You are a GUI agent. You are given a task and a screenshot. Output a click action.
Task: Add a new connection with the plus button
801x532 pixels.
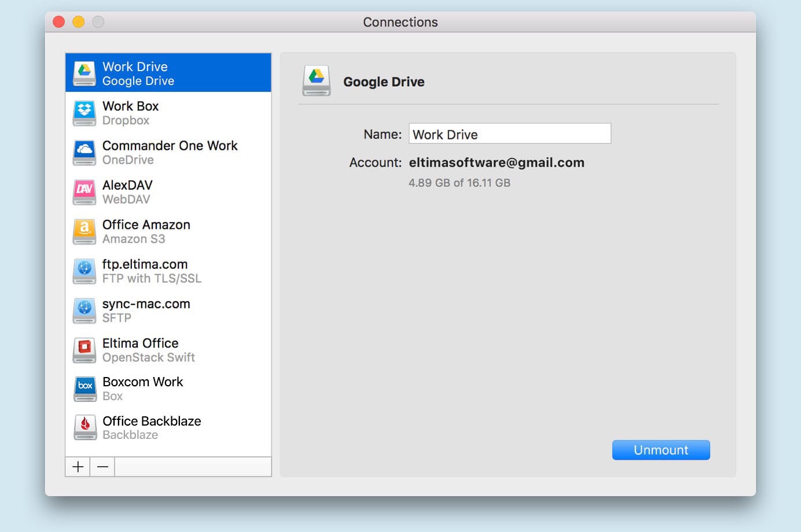(78, 467)
